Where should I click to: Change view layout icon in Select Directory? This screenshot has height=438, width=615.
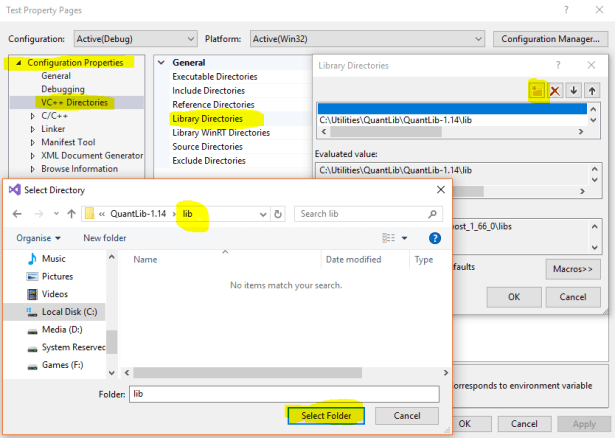click(x=388, y=238)
